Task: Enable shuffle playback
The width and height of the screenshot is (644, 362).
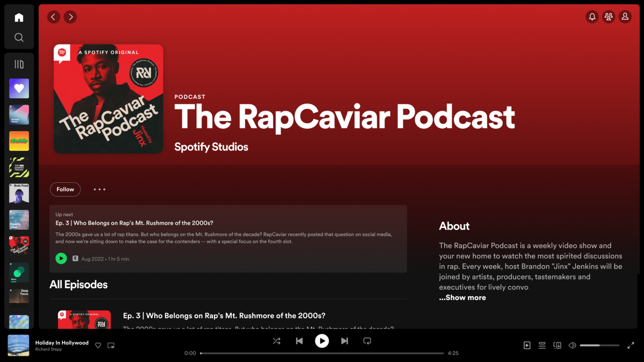Action: pos(277,341)
